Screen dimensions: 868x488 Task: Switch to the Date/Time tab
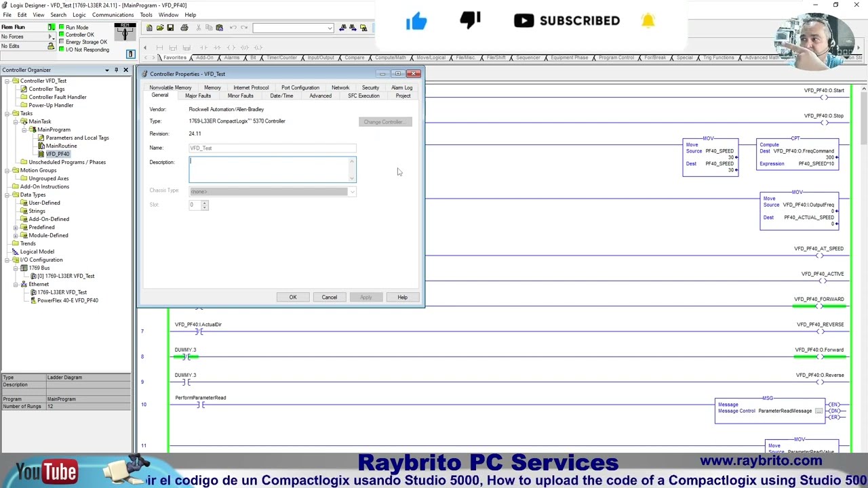coord(281,96)
